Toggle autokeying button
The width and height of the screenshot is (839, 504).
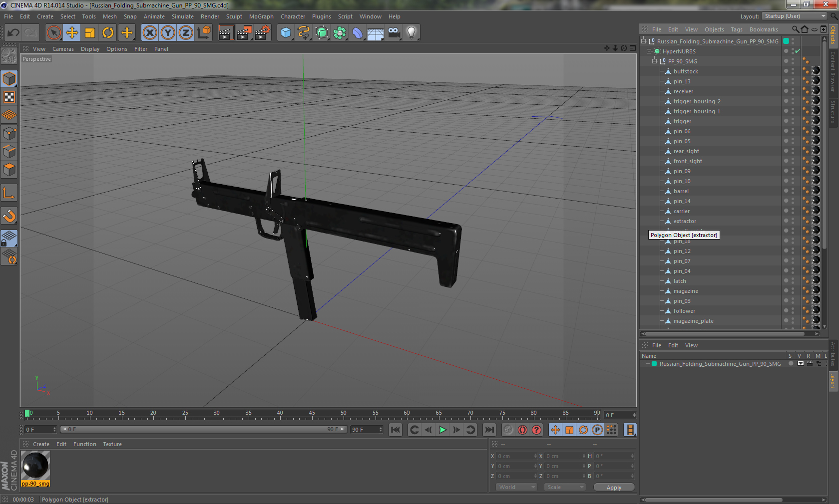point(522,430)
